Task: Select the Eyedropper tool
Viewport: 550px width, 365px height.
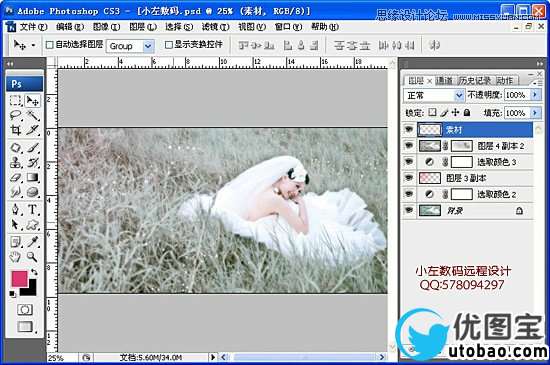Action: pyautogui.click(x=33, y=242)
